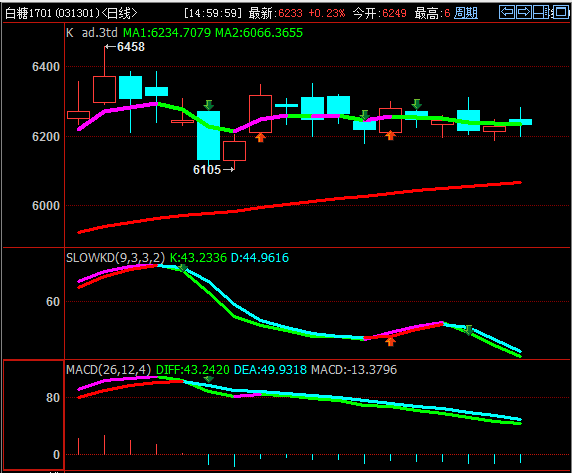Click the green down arrow in MACD panel
Viewport: 572px width, 473px height.
click(x=209, y=379)
